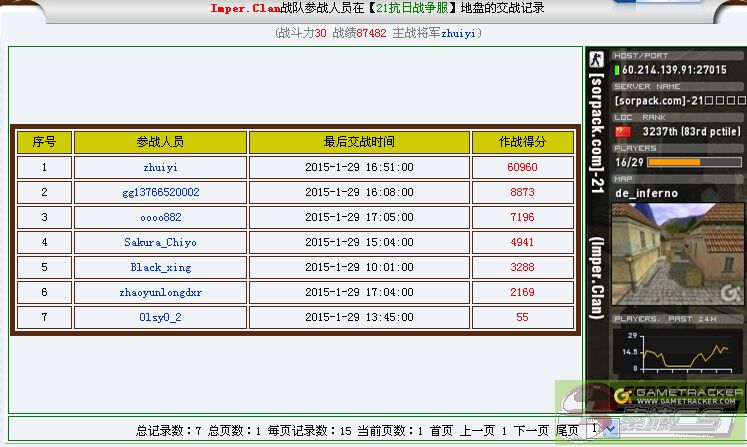This screenshot has width=747, height=447.
Task: Click the green server online status indicator
Action: click(617, 70)
